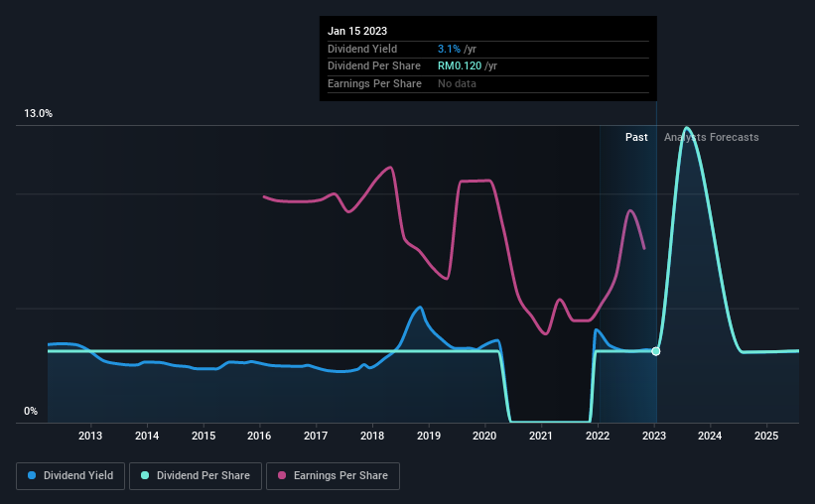Select the 2016 x-axis label

click(x=259, y=436)
